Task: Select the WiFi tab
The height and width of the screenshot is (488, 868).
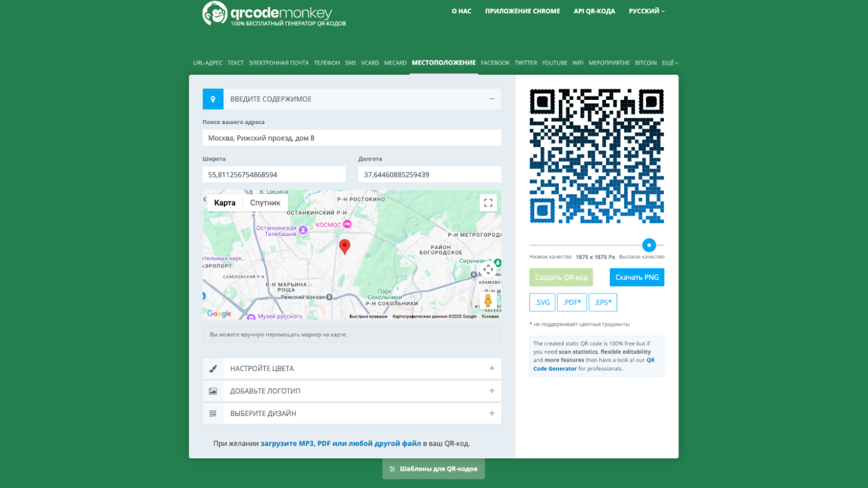Action: 578,63
